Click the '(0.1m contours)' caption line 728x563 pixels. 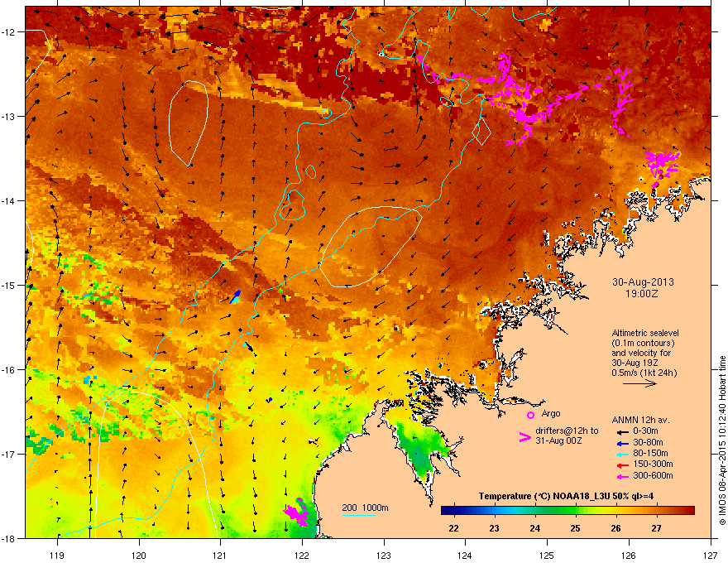[x=643, y=344]
